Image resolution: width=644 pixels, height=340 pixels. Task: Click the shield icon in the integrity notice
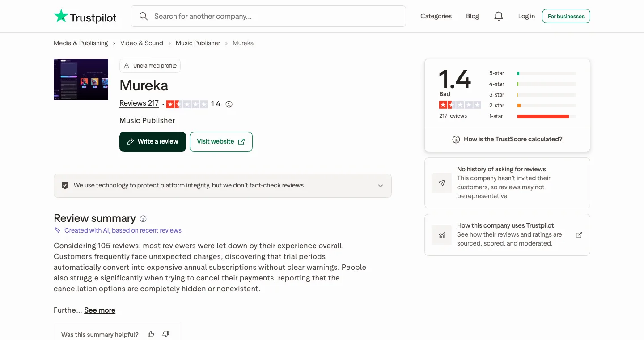[x=65, y=185]
